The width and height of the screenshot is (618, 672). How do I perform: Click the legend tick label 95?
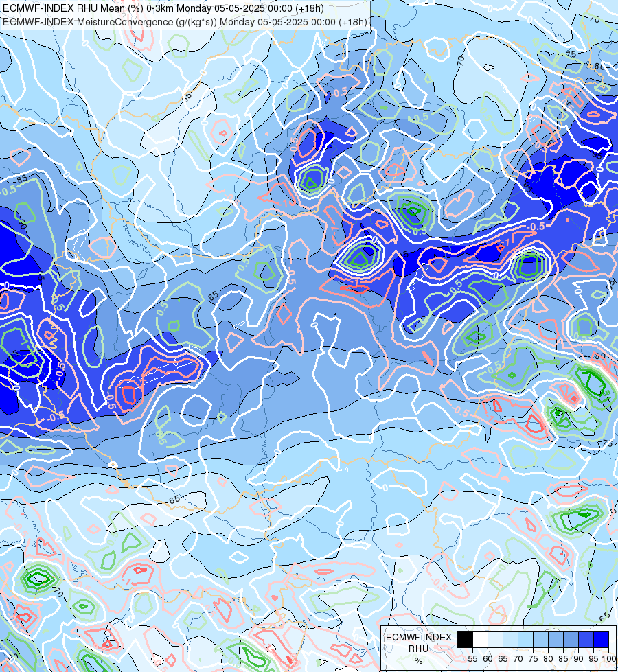pyautogui.click(x=593, y=659)
